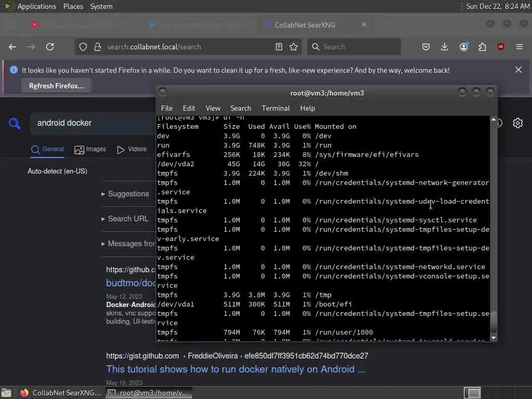The width and height of the screenshot is (532, 399).
Task: Switch to root@vm3 terminal taskbar item
Action: pos(149,393)
